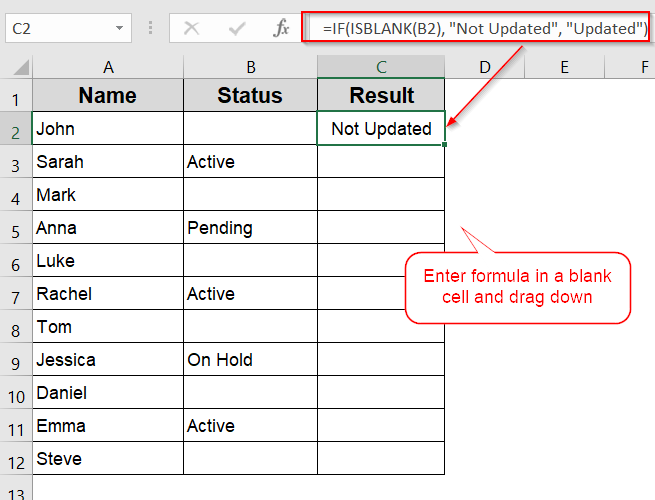
Task: Select row 4 header
Action: pyautogui.click(x=16, y=194)
